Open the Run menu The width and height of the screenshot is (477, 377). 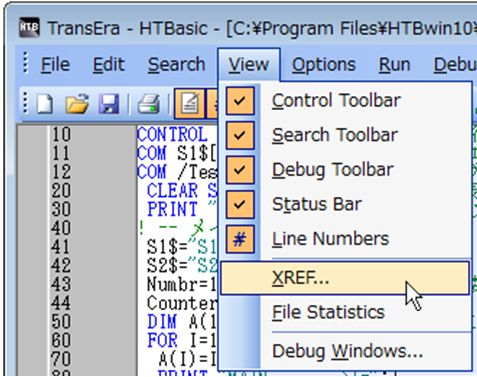click(394, 64)
